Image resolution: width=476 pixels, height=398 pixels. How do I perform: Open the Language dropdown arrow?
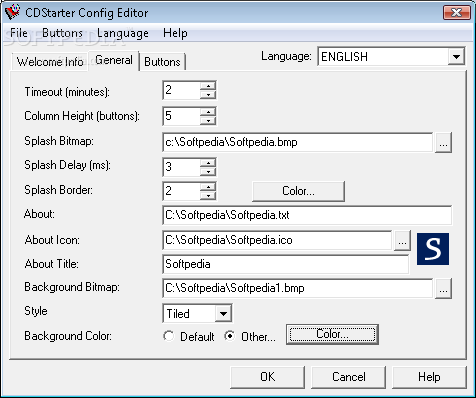tap(456, 57)
